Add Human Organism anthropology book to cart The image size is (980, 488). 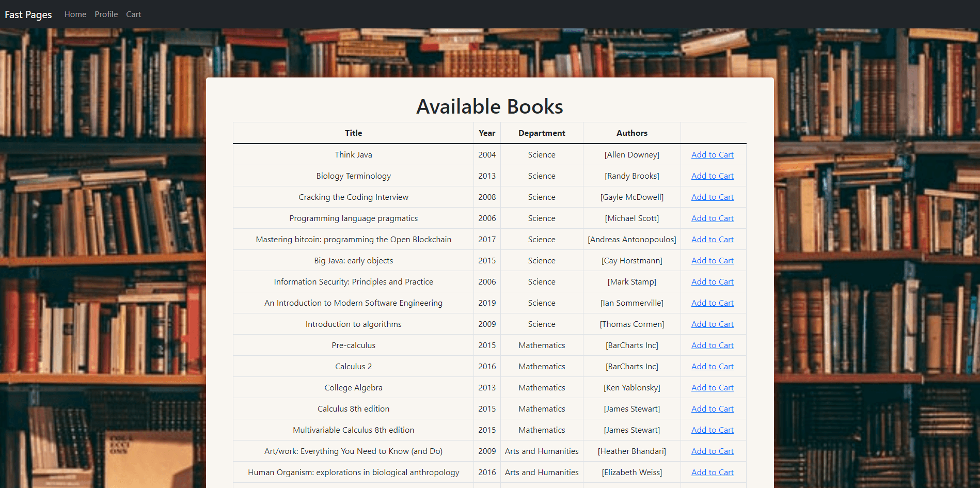(x=712, y=472)
